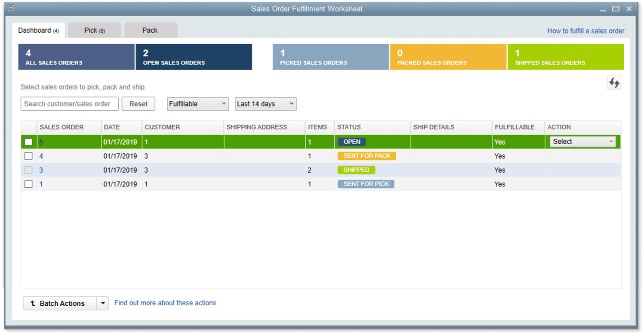Click items count 2 in order 3 row
This screenshot has width=644, height=335.
(x=310, y=170)
